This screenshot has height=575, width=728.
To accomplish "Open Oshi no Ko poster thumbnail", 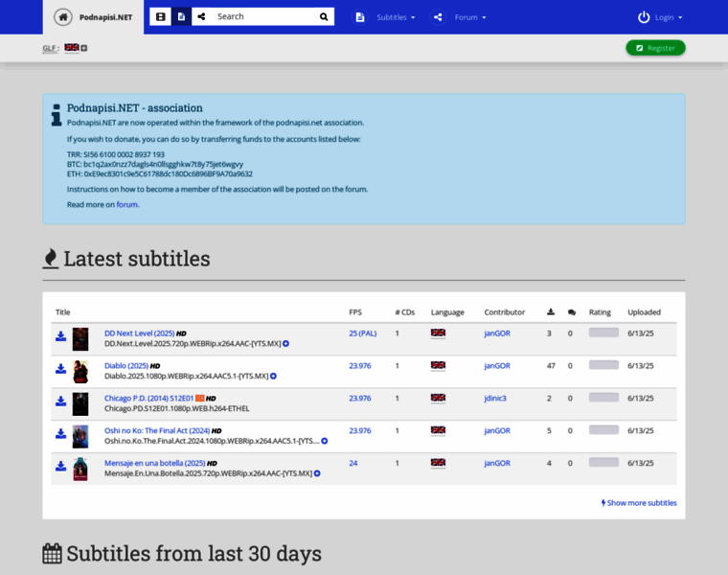I will coord(80,437).
